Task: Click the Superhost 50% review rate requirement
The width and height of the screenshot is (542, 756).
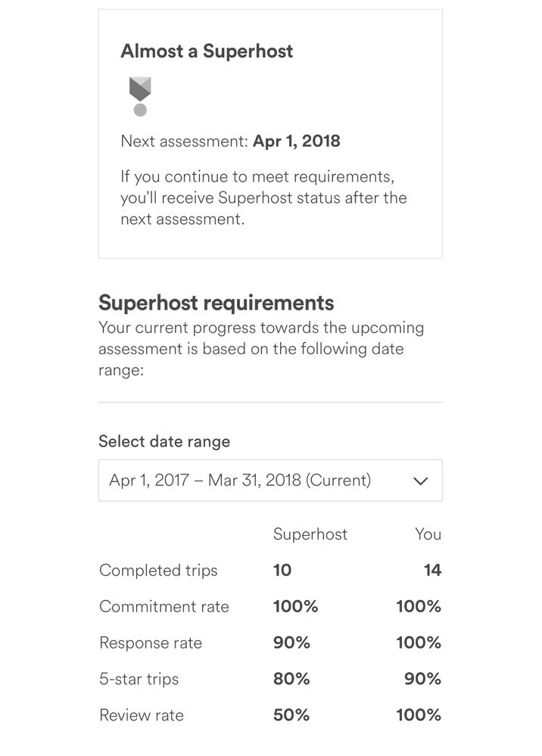Action: (x=291, y=715)
